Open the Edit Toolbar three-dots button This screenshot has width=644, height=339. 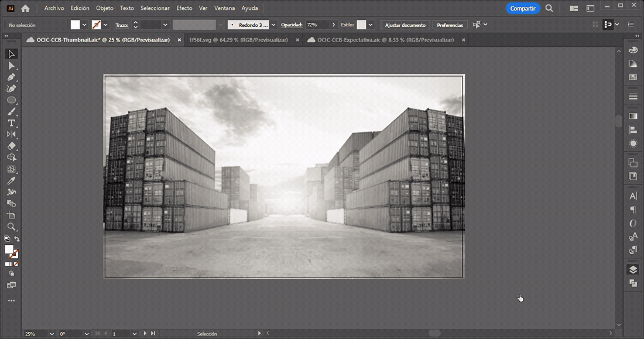[x=11, y=301]
